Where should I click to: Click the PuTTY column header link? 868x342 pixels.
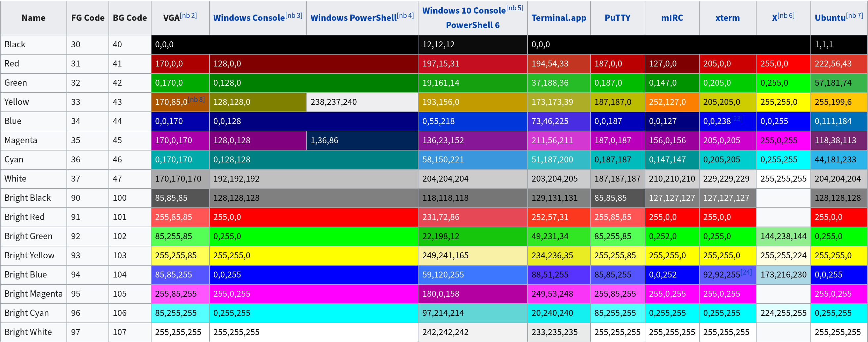click(617, 18)
